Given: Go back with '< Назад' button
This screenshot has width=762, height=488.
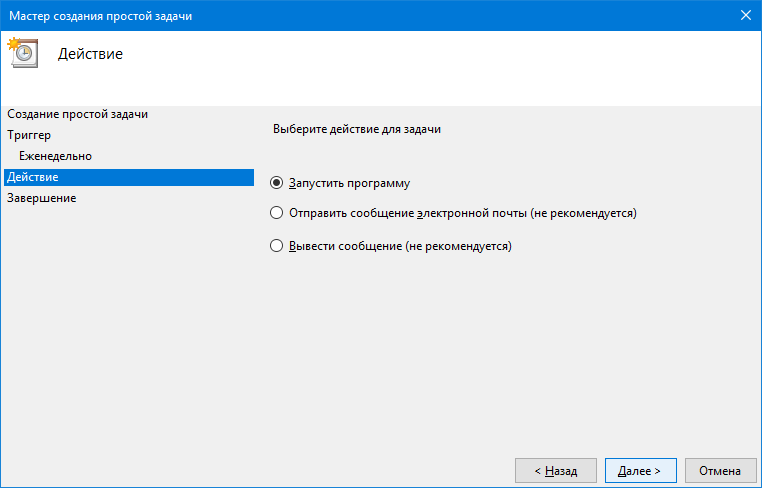Looking at the screenshot, I should [556, 471].
